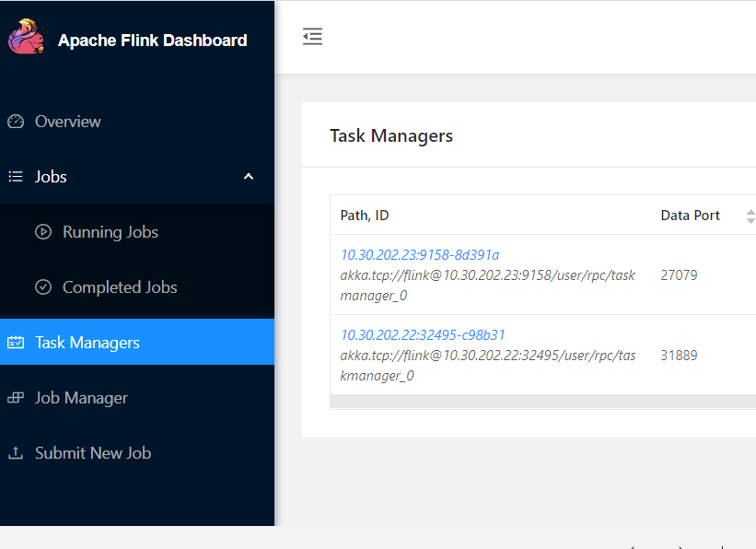756x549 pixels.
Task: Select the Jobs menu label
Action: click(51, 177)
